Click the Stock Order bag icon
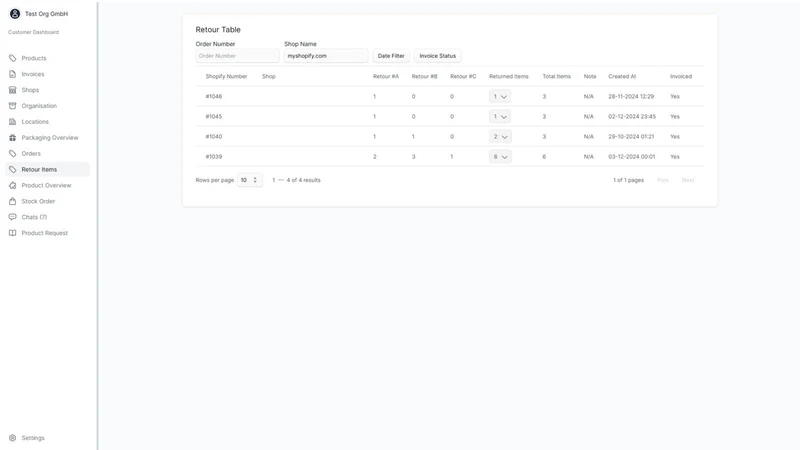Image resolution: width=800 pixels, height=450 pixels. click(13, 201)
